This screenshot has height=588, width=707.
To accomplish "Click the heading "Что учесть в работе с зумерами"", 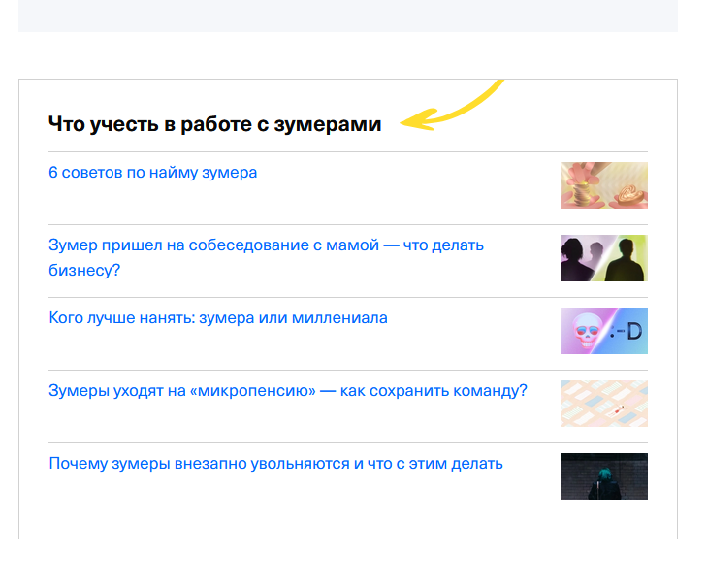I will pyautogui.click(x=214, y=124).
